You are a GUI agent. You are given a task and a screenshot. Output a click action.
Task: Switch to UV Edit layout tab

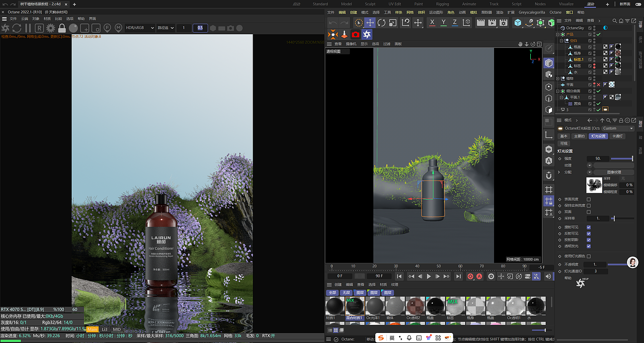[x=395, y=4]
